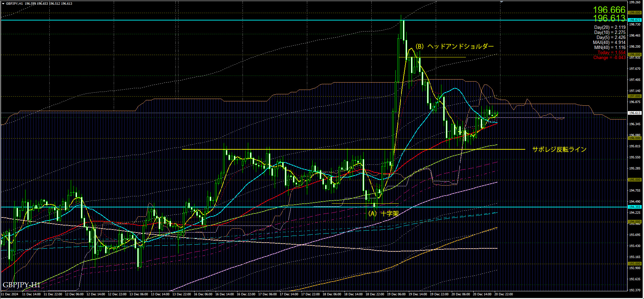
Task: Select the MAX(40) = 4.914 value
Action: coord(609,42)
